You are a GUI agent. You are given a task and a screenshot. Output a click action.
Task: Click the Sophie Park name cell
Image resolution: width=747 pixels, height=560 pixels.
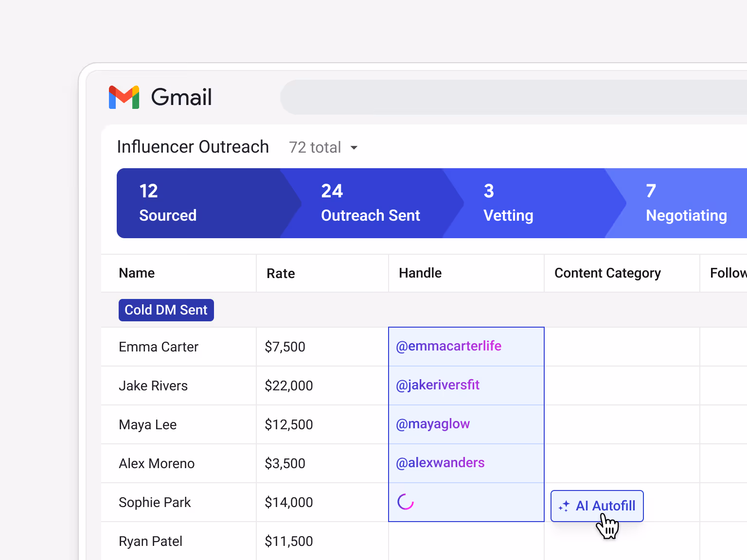[x=178, y=502]
